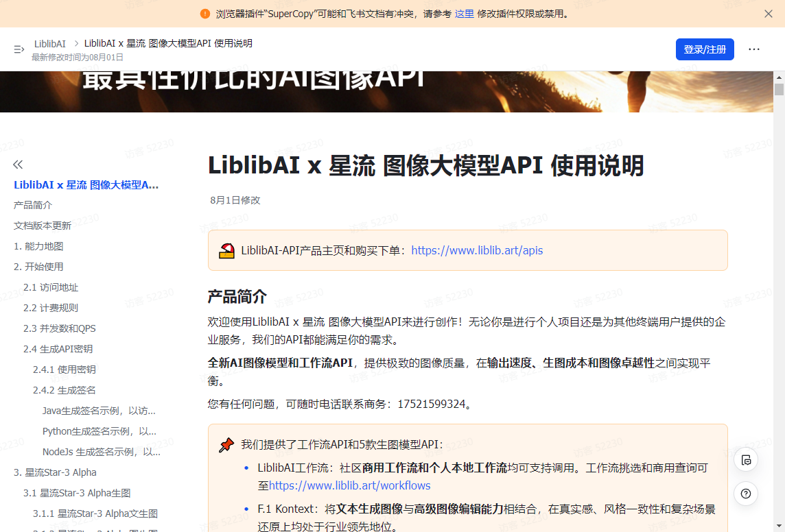Go to '1. 能力地图' outline entry
Image resolution: width=785 pixels, height=532 pixels.
pyautogui.click(x=38, y=246)
